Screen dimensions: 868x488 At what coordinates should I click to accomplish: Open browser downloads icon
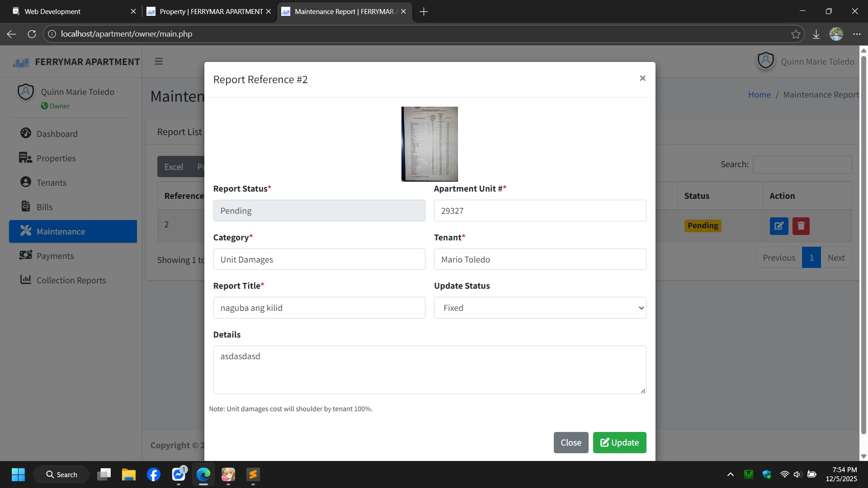pyautogui.click(x=816, y=34)
